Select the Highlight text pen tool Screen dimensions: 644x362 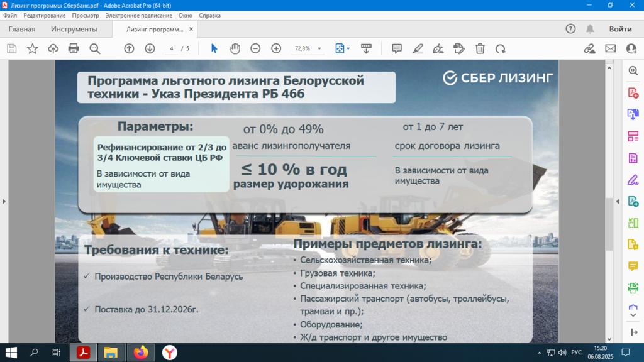tap(418, 48)
